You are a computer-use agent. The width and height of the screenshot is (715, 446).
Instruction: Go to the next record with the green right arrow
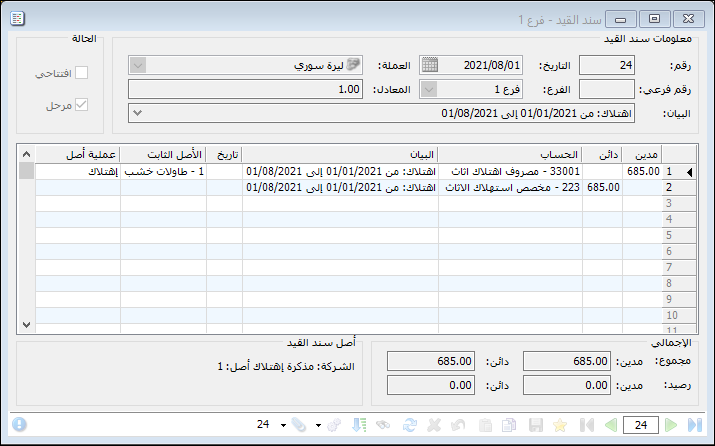671,425
